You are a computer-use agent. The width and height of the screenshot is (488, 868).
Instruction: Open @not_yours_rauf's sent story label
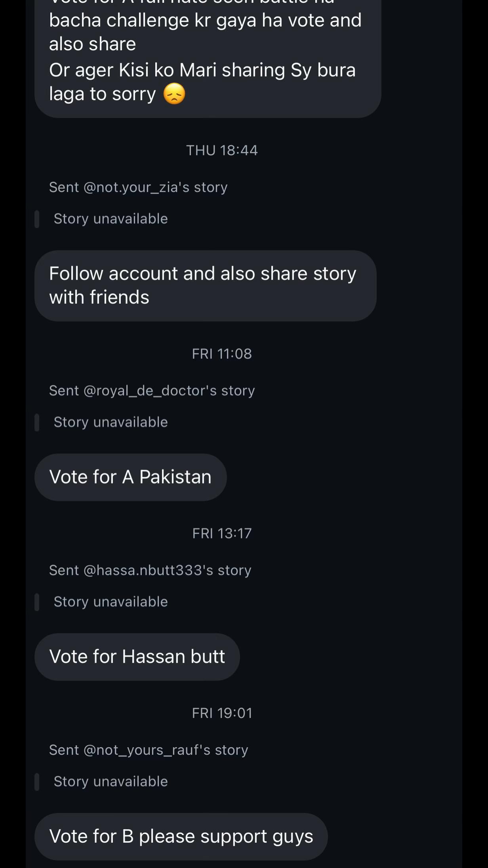coord(149,750)
